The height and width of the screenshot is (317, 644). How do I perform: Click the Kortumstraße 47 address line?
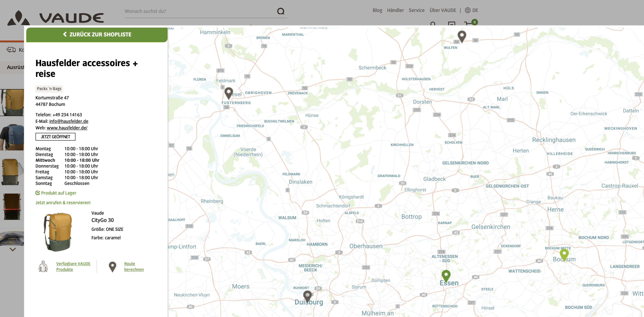(x=52, y=98)
